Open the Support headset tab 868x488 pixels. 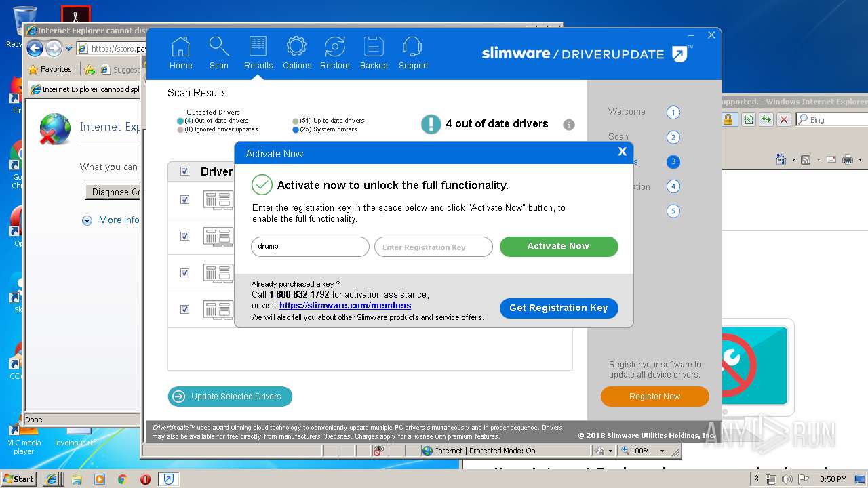pos(413,53)
